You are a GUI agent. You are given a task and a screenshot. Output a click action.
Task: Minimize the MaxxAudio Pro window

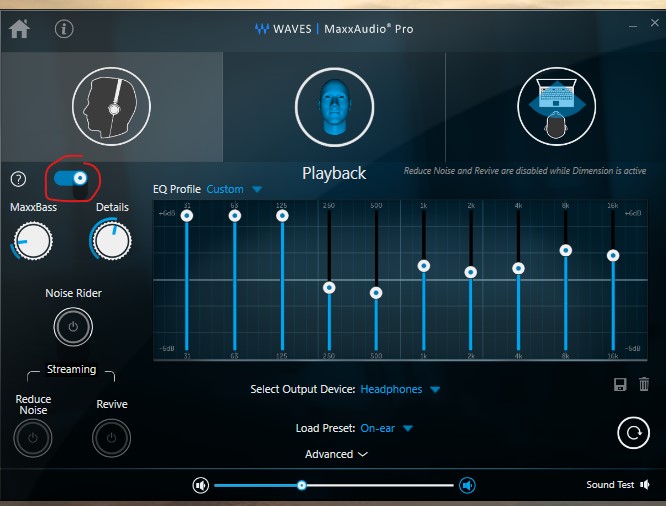tap(633, 26)
